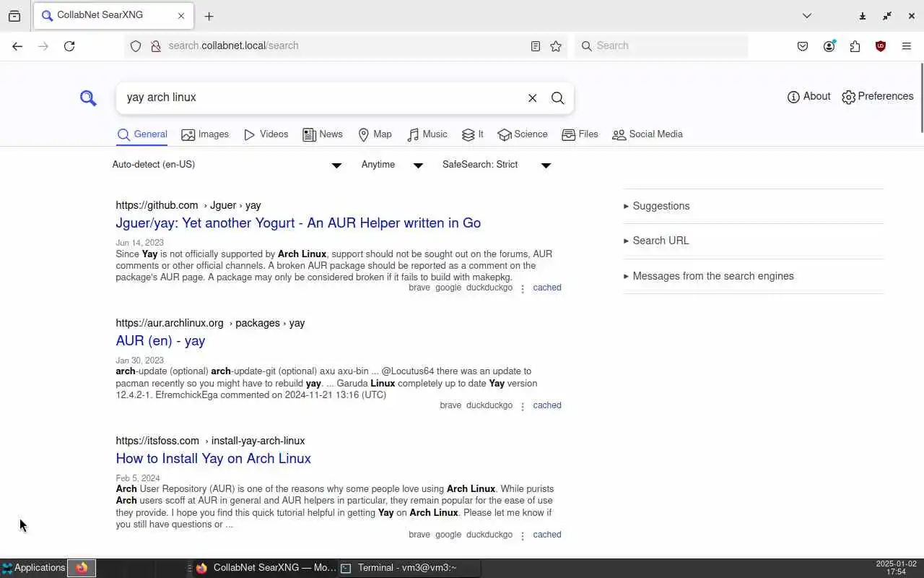Open cached copy of the itsfoss.com result
Screen dimensions: 924x578
pos(547,535)
